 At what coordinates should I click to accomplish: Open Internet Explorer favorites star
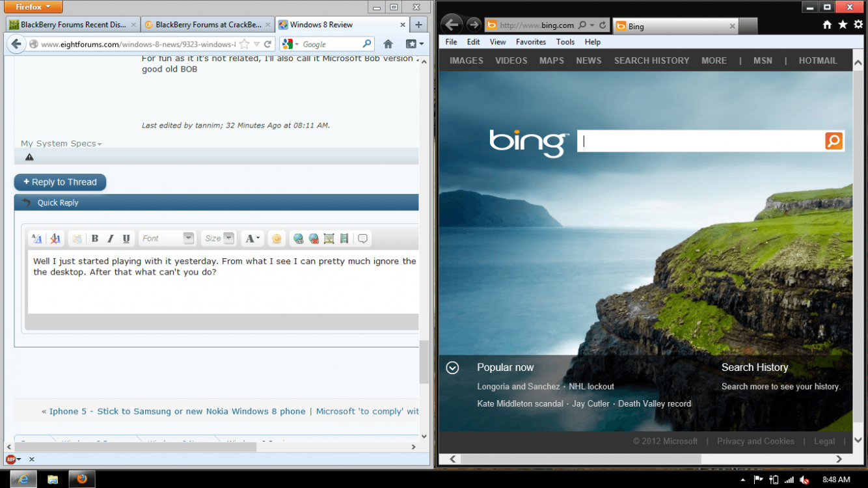click(x=843, y=25)
